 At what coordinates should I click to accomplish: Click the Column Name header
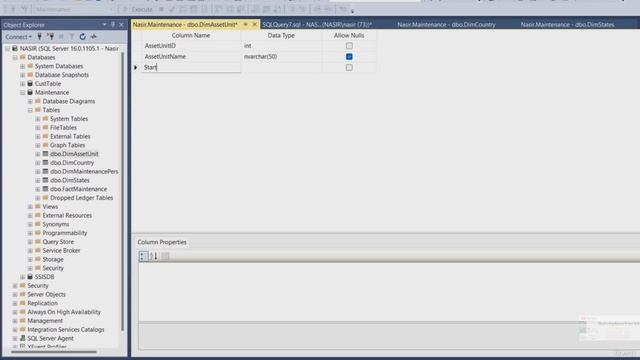[x=191, y=36]
